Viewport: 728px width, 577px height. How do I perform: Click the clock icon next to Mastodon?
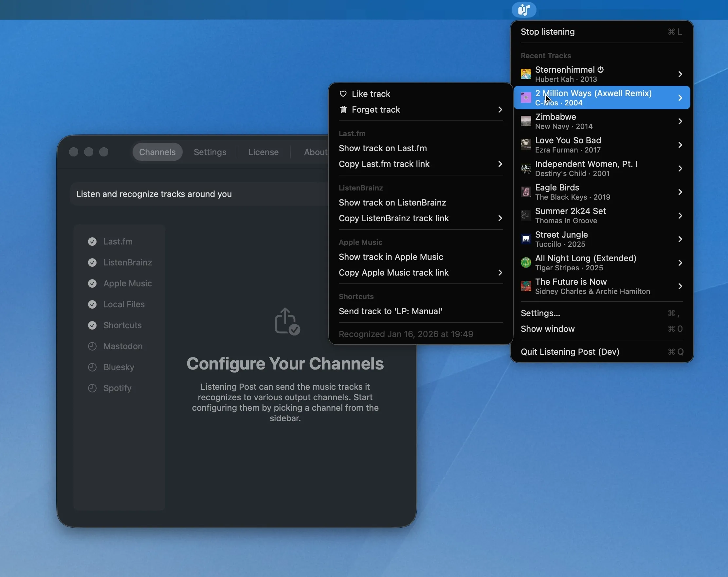click(92, 346)
